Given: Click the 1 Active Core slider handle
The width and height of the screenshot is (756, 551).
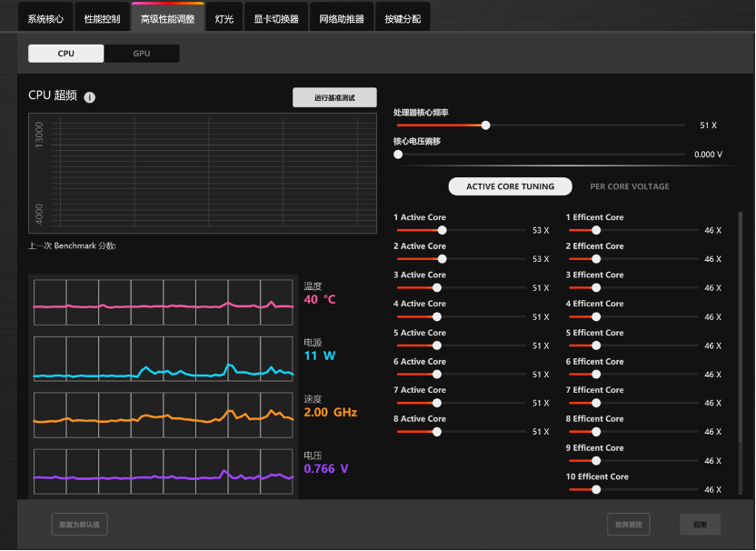Looking at the screenshot, I should point(443,230).
